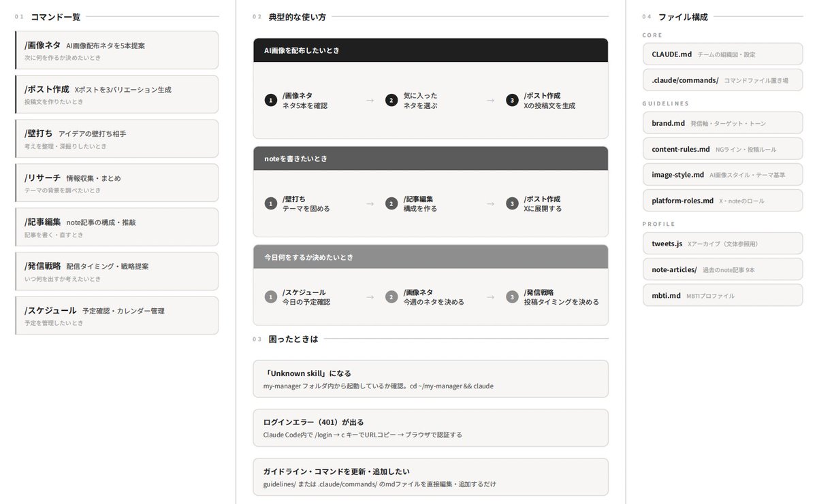The image size is (817, 504).
Task: Open the image-style.md file card
Action: (x=722, y=174)
